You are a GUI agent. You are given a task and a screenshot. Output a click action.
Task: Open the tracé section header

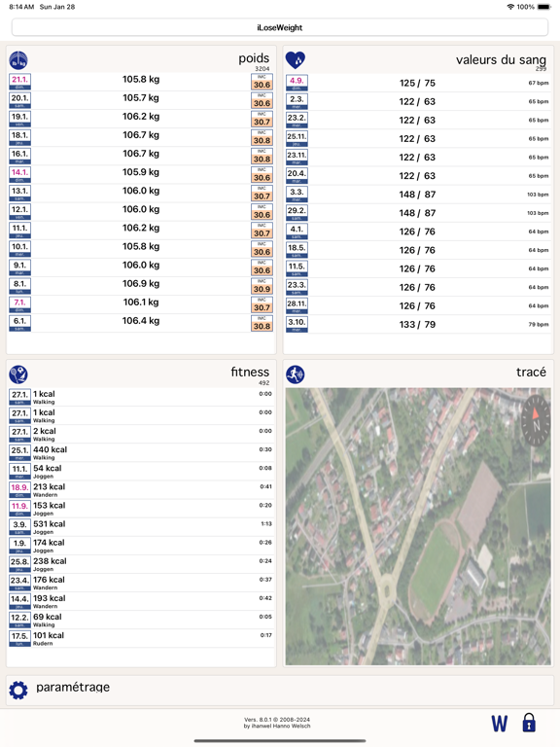(x=531, y=373)
